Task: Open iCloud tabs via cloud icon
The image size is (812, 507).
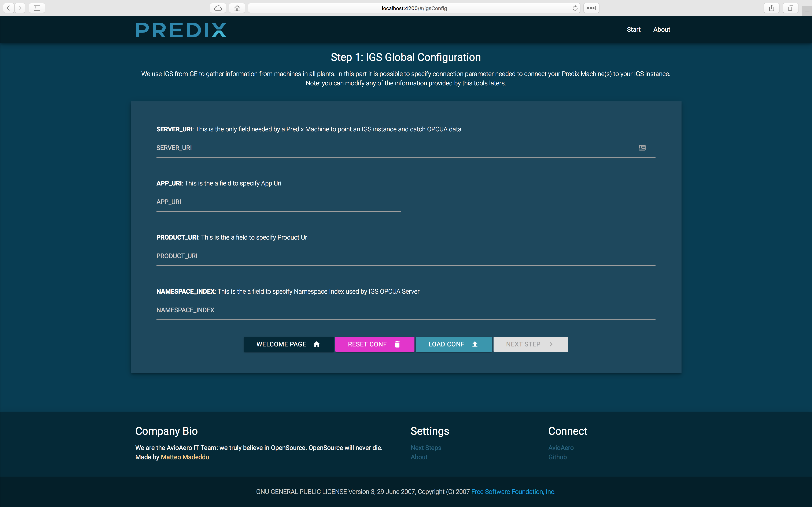Action: pos(218,8)
